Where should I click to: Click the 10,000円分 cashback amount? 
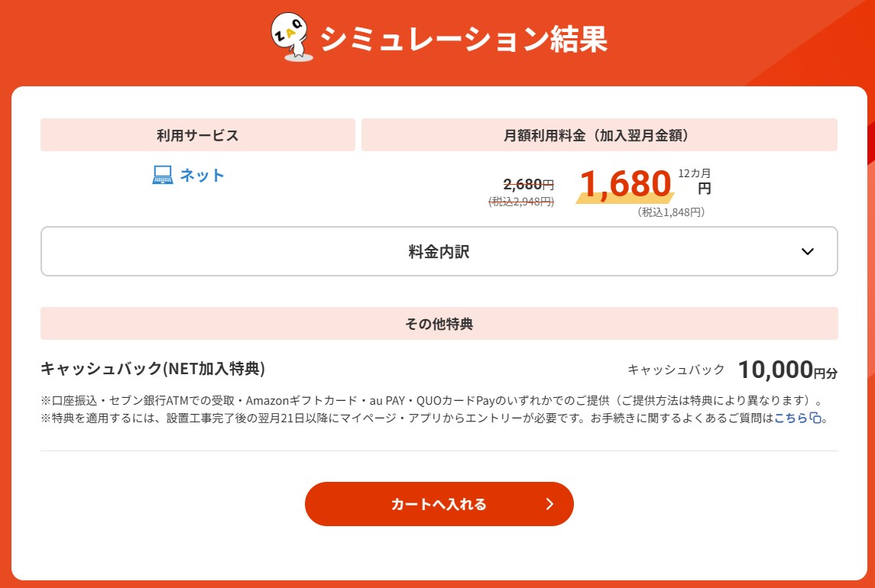pyautogui.click(x=787, y=370)
